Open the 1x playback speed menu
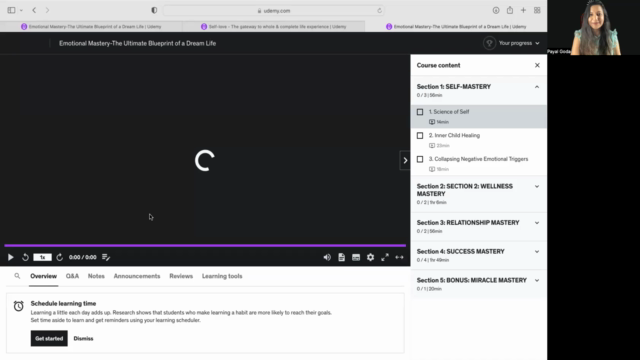640x360 pixels. (42, 257)
